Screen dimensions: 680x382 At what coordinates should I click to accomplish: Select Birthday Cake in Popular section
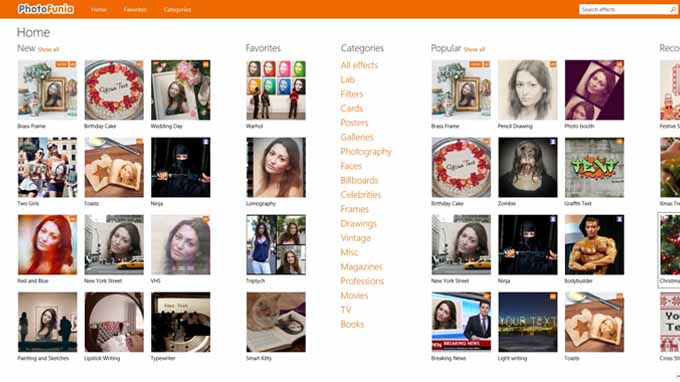click(x=461, y=167)
